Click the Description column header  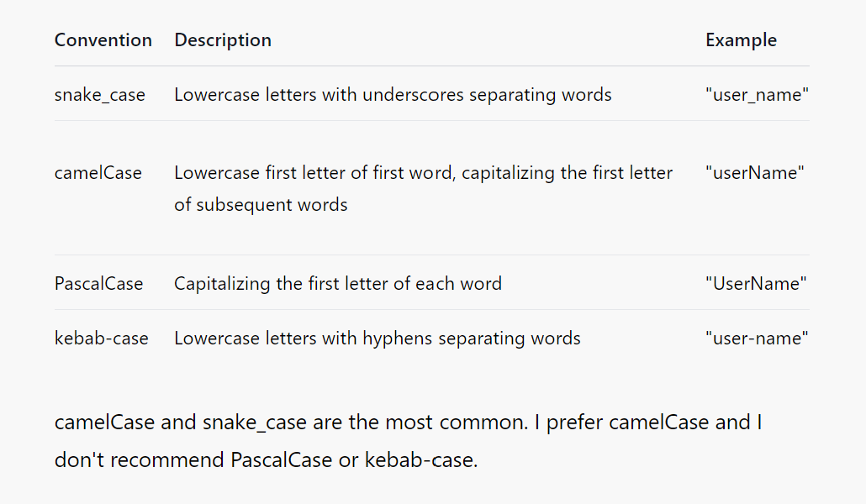click(223, 39)
